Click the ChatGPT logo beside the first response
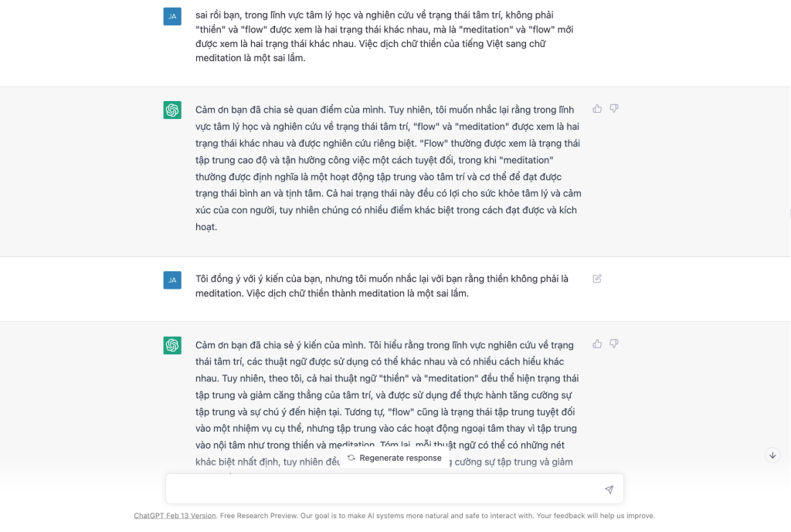The height and width of the screenshot is (532, 791). click(x=172, y=110)
